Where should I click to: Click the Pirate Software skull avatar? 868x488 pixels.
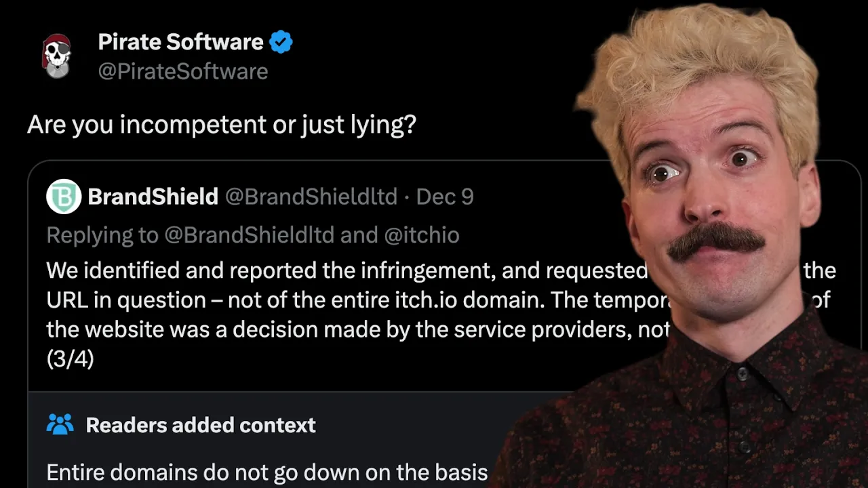[x=56, y=56]
